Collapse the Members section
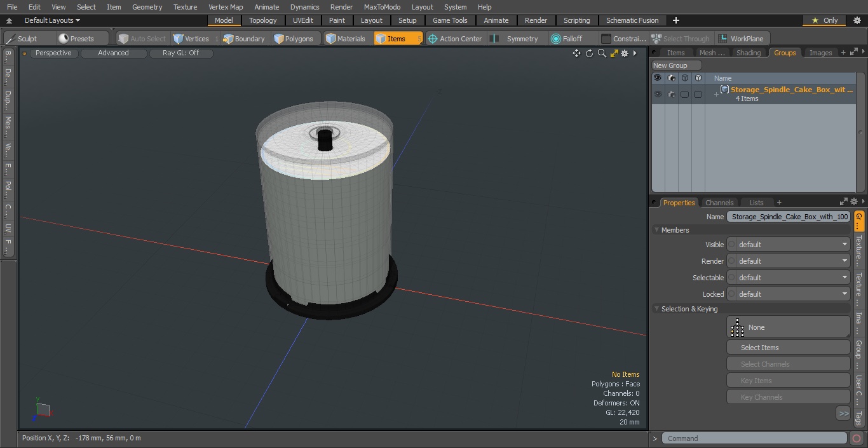 tap(656, 230)
